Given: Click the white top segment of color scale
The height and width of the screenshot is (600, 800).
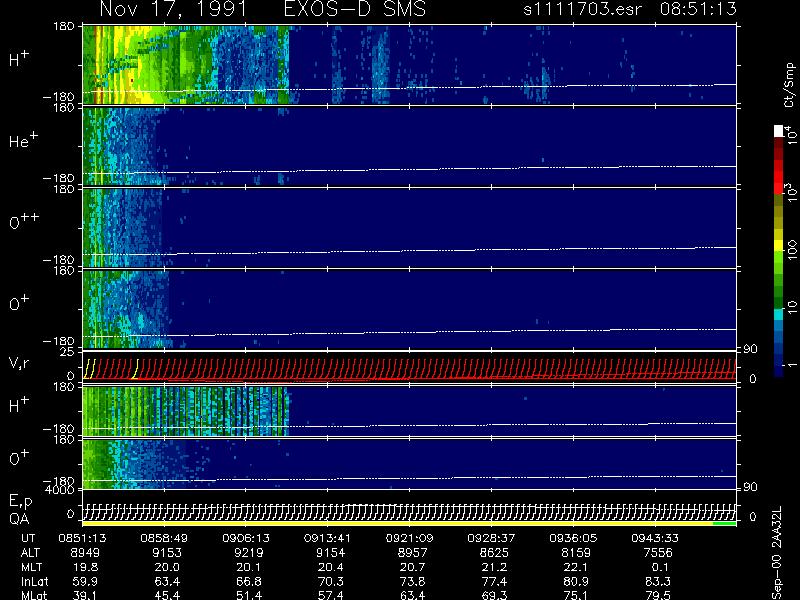Looking at the screenshot, I should point(779,131).
